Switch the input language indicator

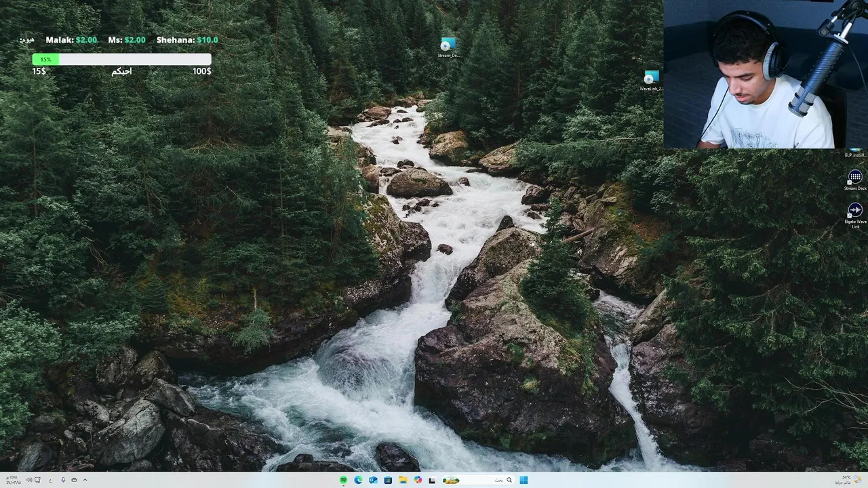coord(50,481)
